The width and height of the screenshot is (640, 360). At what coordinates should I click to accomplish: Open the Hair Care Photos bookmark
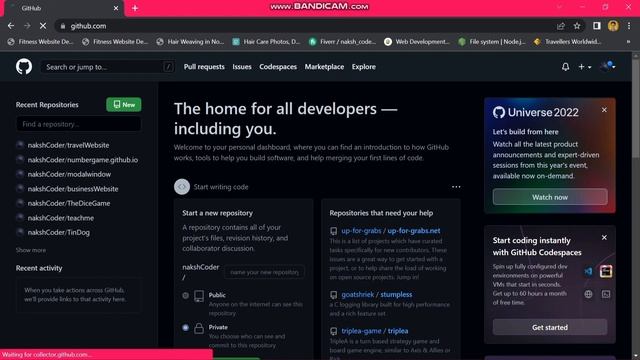[266, 42]
